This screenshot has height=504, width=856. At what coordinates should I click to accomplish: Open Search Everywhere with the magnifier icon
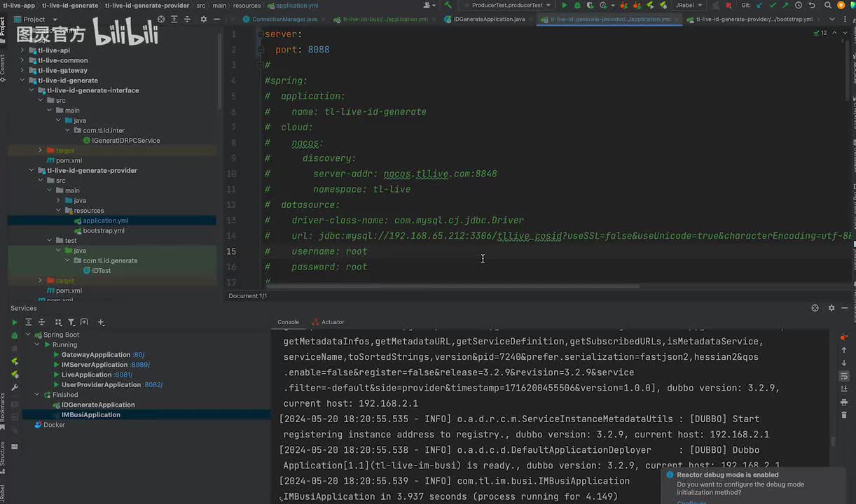pos(827,6)
